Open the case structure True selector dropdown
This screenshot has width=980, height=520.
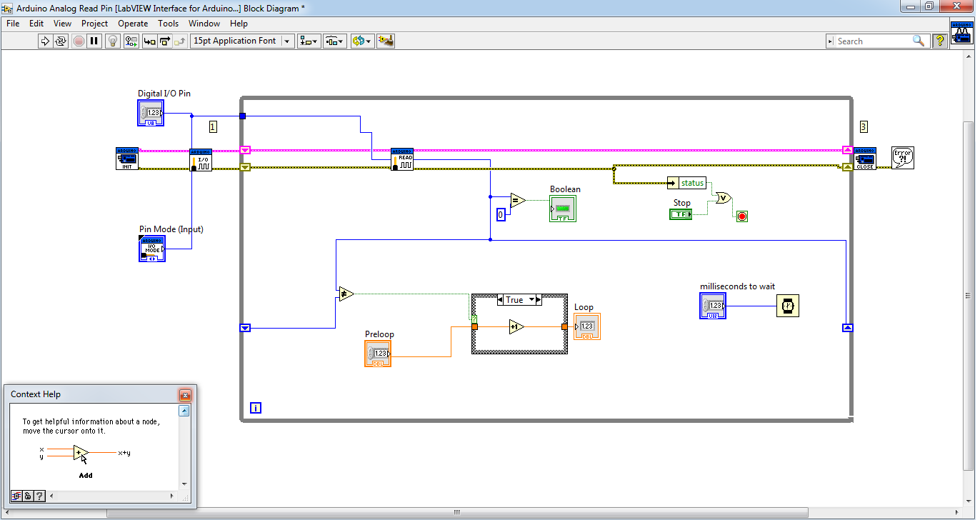pyautogui.click(x=532, y=300)
